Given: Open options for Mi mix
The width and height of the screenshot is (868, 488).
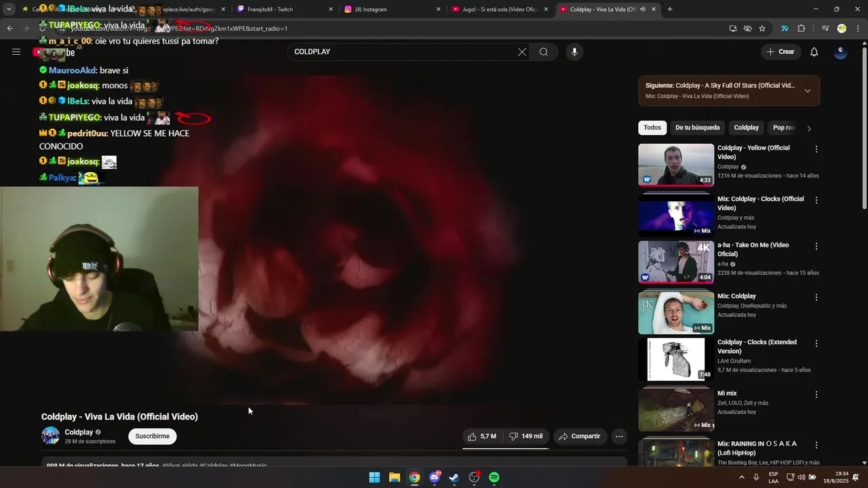Looking at the screenshot, I should (816, 394).
